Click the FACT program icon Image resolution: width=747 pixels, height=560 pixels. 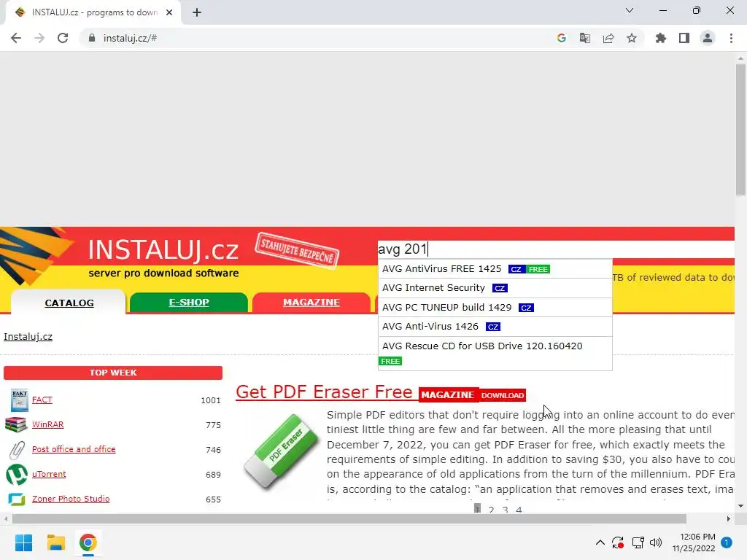(20, 400)
